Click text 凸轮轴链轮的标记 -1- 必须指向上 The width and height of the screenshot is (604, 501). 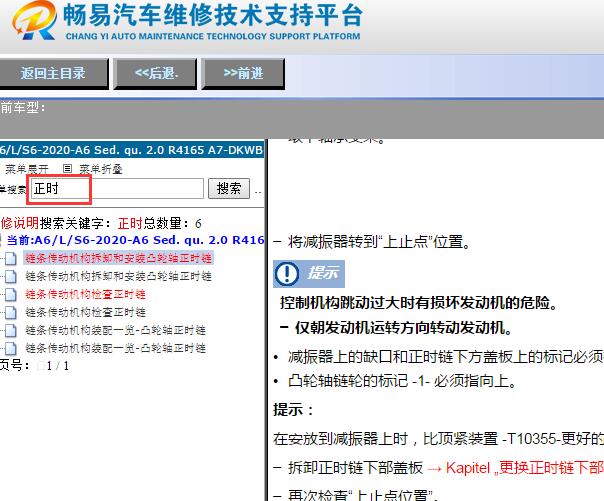[x=402, y=381]
